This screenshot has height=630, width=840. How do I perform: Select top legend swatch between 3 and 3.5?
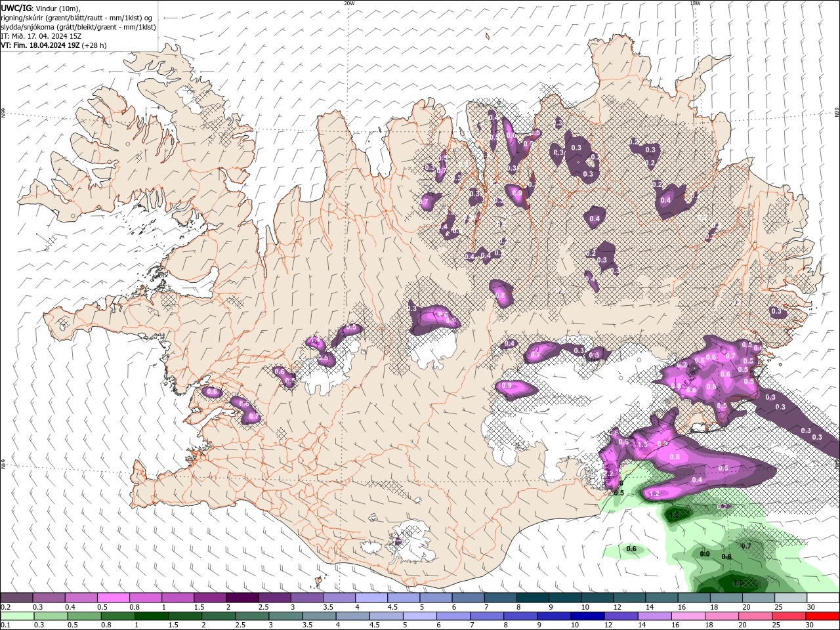click(x=306, y=598)
